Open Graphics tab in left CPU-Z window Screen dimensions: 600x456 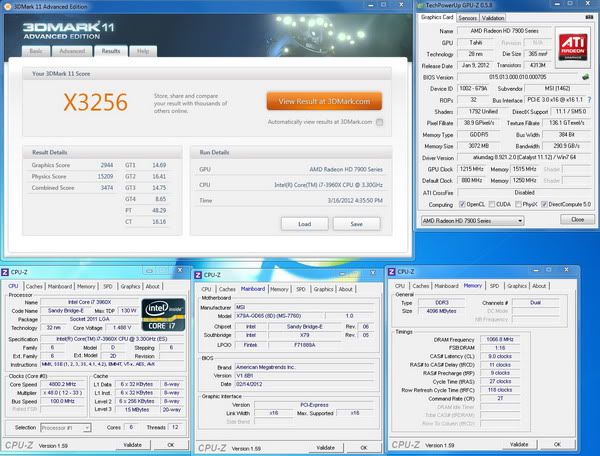130,286
